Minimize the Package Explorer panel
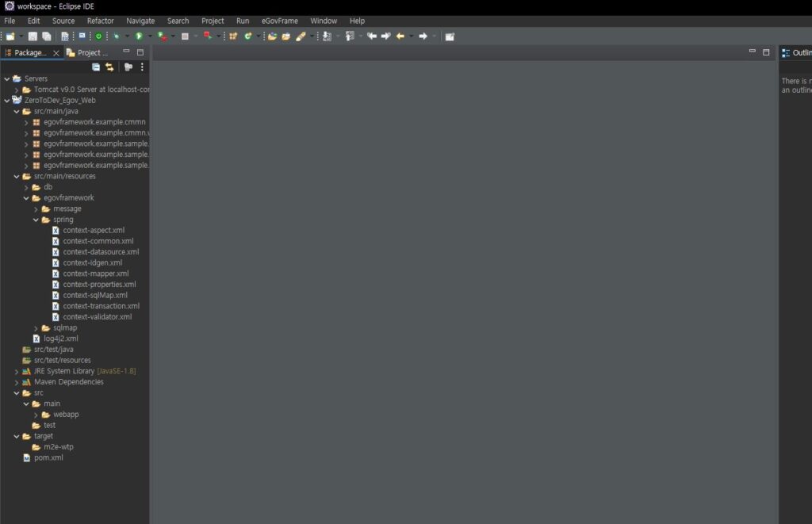This screenshot has height=524, width=812. click(x=126, y=52)
